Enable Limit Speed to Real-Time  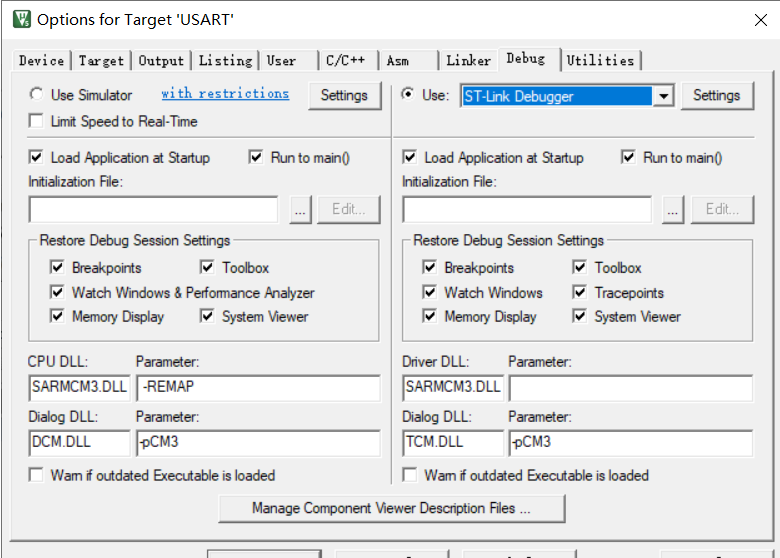point(36,121)
